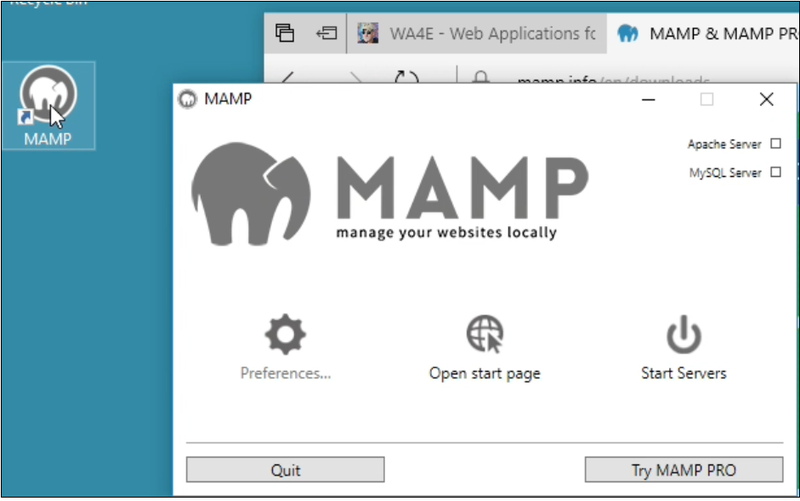Click the browser refresh icon
The width and height of the screenshot is (800, 501).
407,78
